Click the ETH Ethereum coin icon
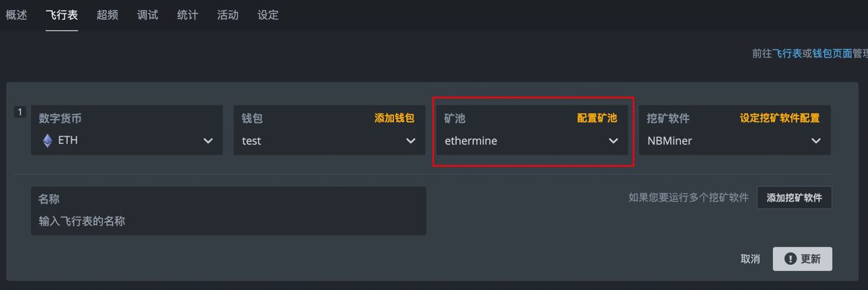The width and height of the screenshot is (868, 290). click(x=47, y=141)
